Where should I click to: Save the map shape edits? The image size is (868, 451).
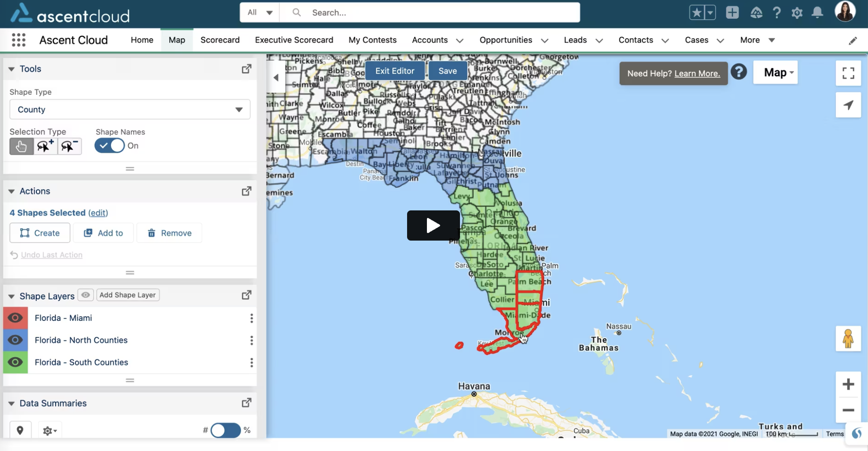click(448, 71)
